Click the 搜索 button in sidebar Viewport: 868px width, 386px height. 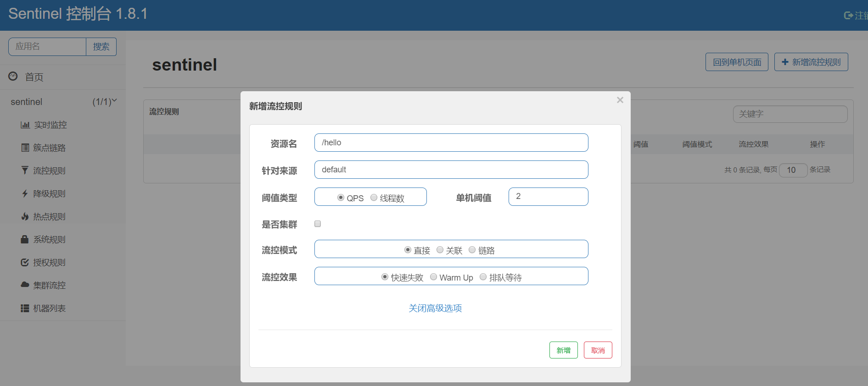101,47
